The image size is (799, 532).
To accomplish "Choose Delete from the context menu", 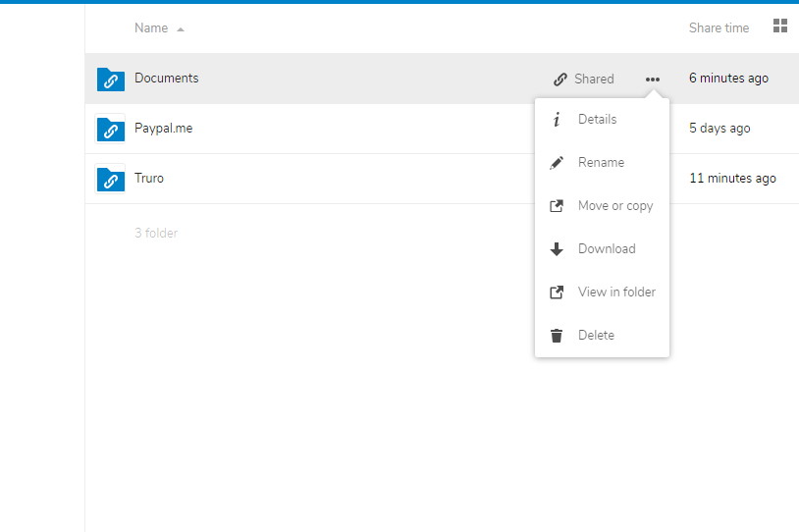I will coord(602,336).
